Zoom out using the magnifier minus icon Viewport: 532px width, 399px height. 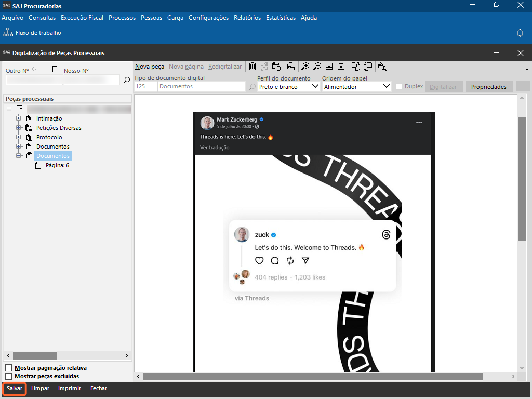[x=317, y=66]
